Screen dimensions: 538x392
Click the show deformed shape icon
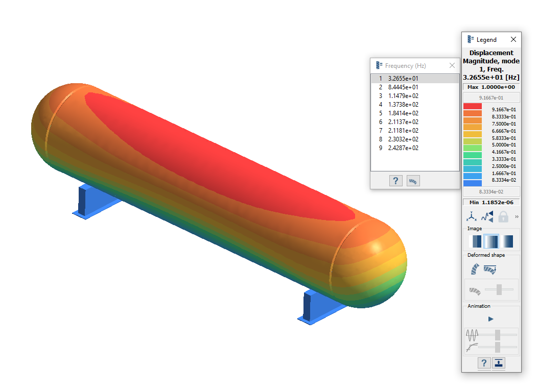[x=475, y=269]
